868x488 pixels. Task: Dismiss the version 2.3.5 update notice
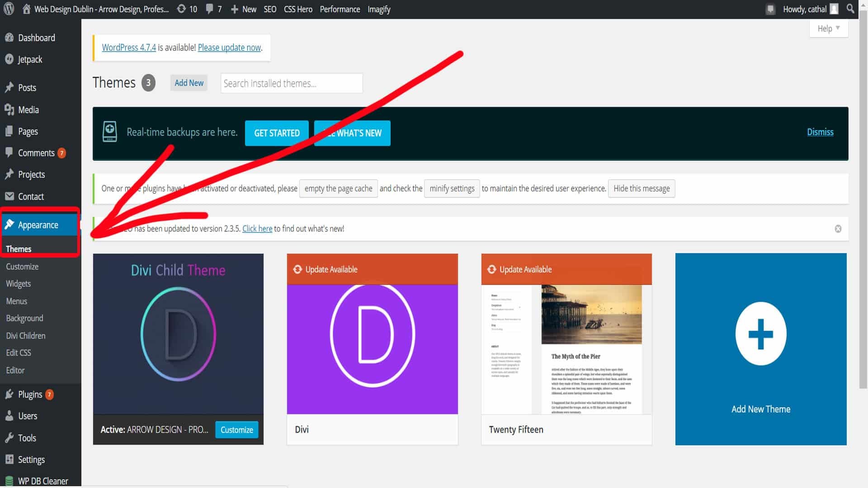(838, 229)
